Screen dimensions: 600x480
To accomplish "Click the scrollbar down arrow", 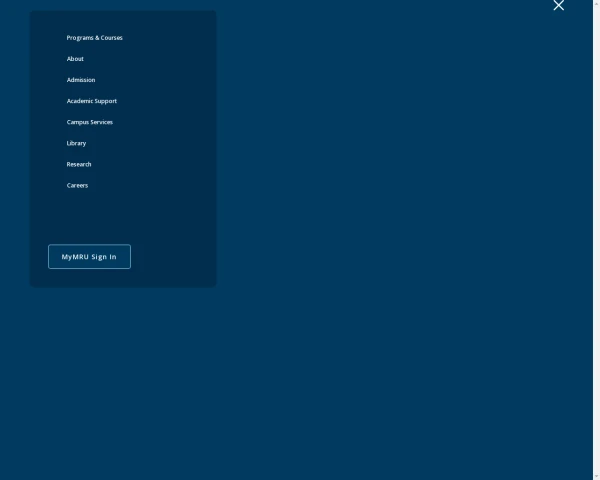I will pyautogui.click(x=596, y=476).
